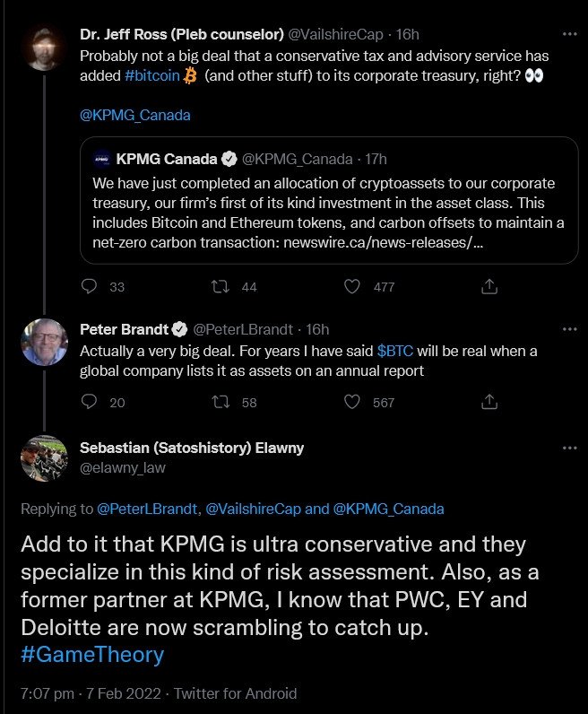588x714 pixels.
Task: View Sebastian Elawny's profile avatar
Action: pyautogui.click(x=44, y=458)
